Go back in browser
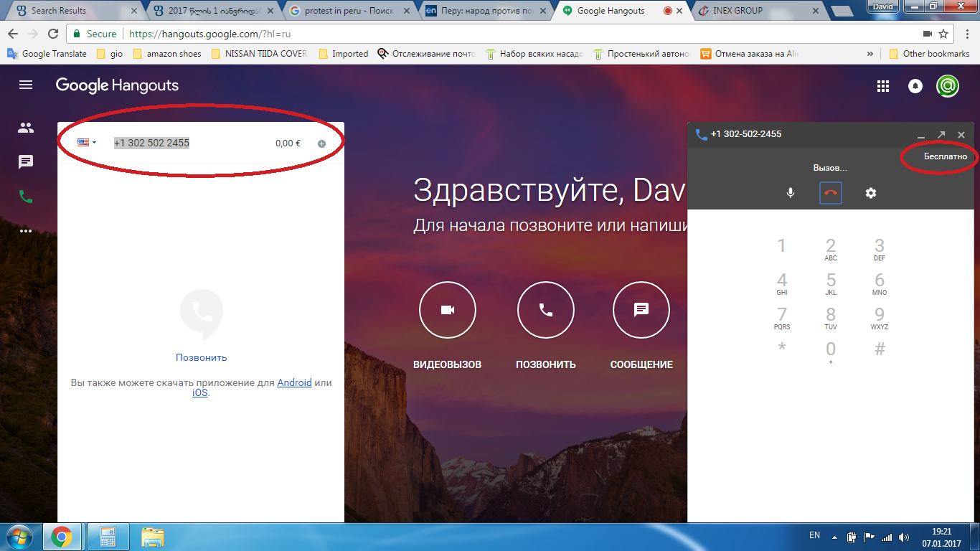 14,34
